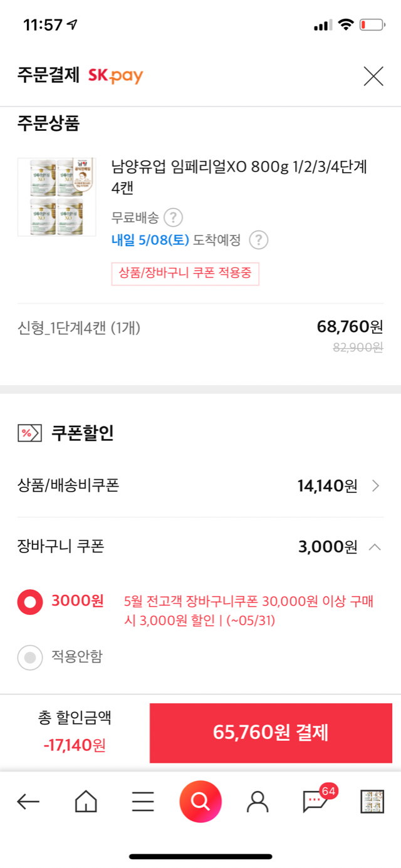Open my profile person icon
401x868 pixels.
(x=258, y=801)
